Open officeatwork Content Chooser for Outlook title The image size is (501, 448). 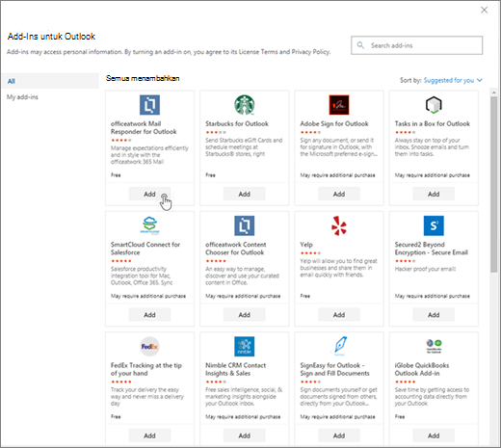click(236, 249)
